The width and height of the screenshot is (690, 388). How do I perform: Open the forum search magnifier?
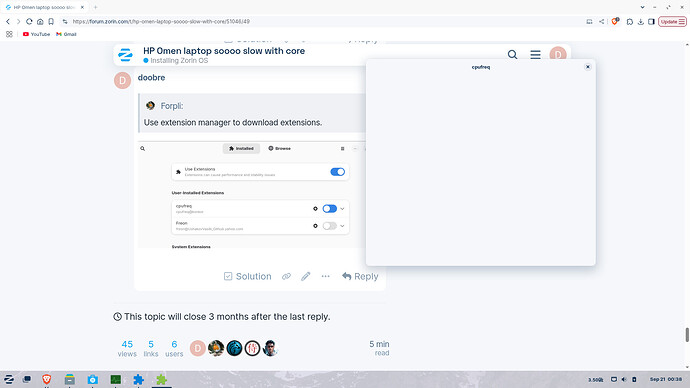click(x=512, y=55)
